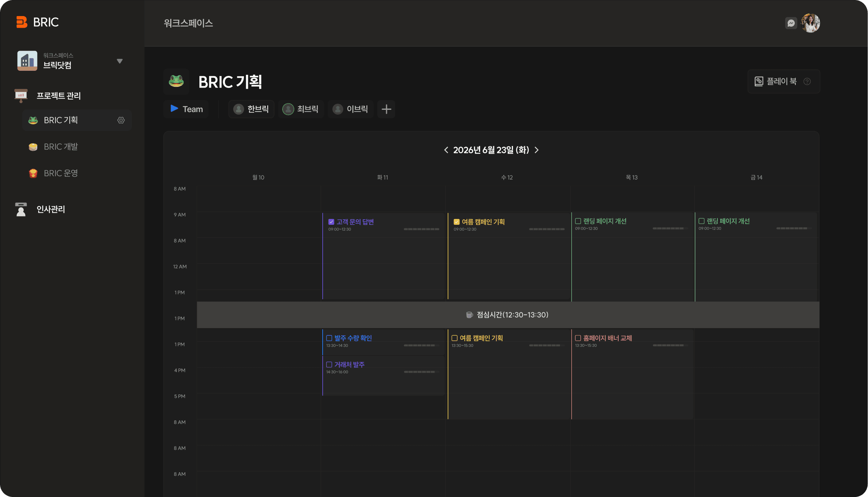The width and height of the screenshot is (868, 497).
Task: Open the 거래처 발주 task title
Action: [x=350, y=365]
